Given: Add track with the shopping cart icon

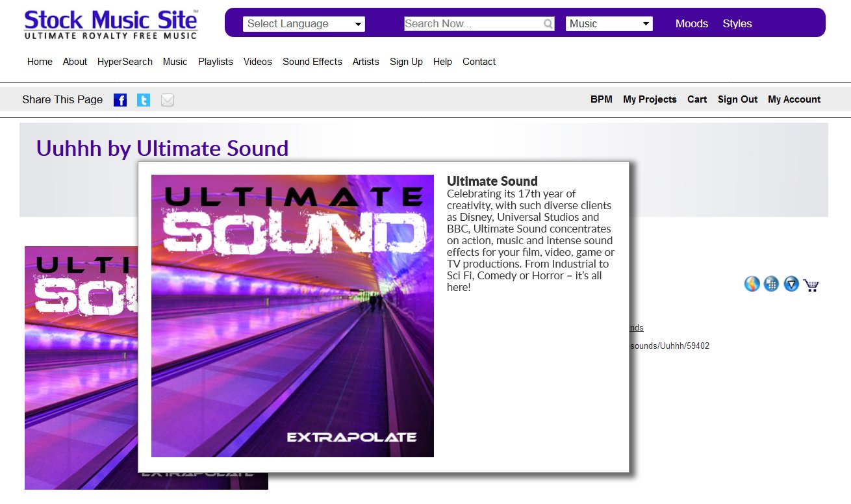Looking at the screenshot, I should [x=811, y=284].
